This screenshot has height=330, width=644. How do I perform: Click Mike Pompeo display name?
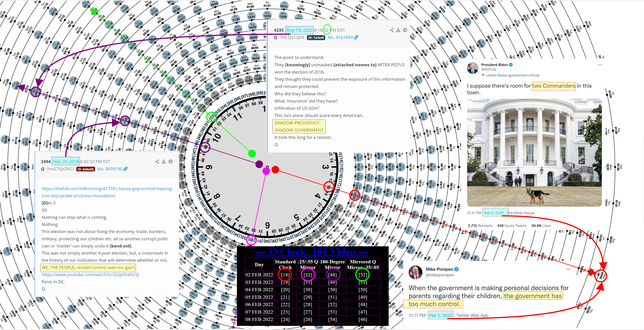tap(439, 269)
